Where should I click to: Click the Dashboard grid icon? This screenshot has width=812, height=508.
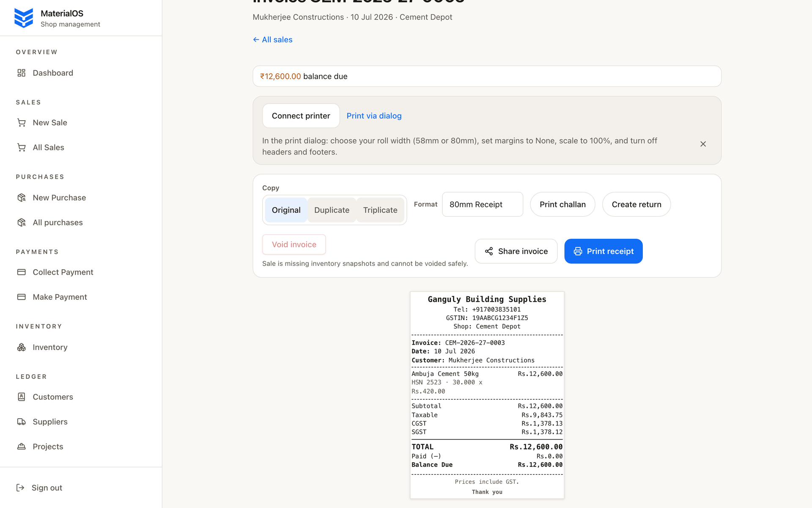pos(22,73)
